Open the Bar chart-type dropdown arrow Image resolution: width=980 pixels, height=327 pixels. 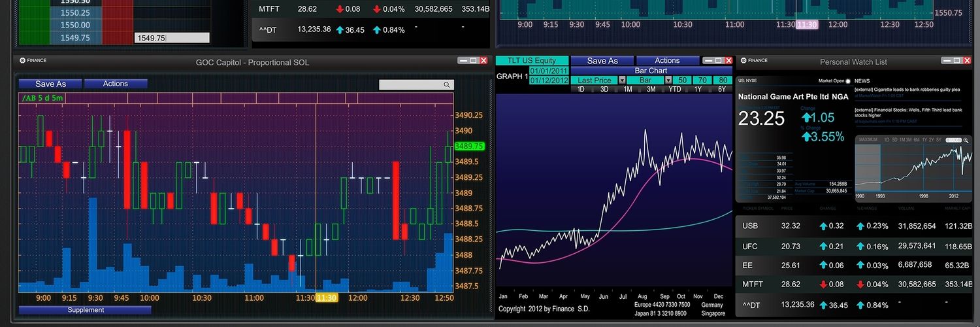[668, 80]
